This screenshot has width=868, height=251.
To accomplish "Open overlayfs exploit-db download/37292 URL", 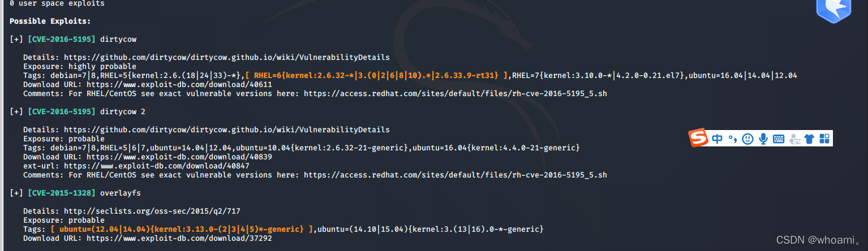I will (x=179, y=238).
